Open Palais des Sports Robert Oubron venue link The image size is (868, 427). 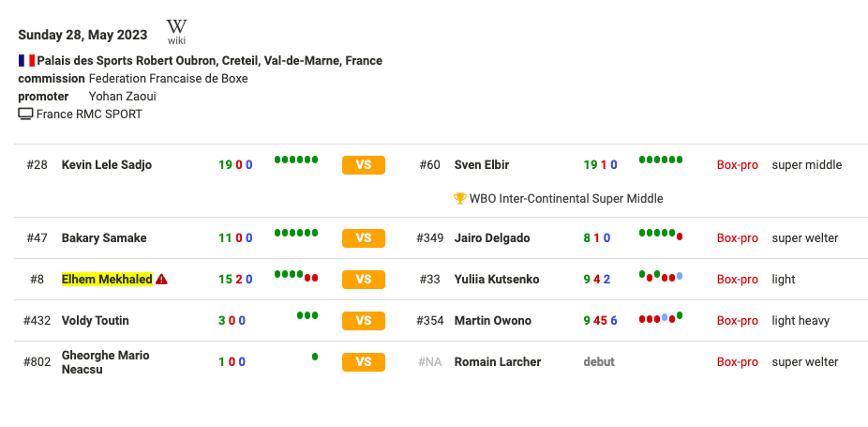[x=210, y=60]
